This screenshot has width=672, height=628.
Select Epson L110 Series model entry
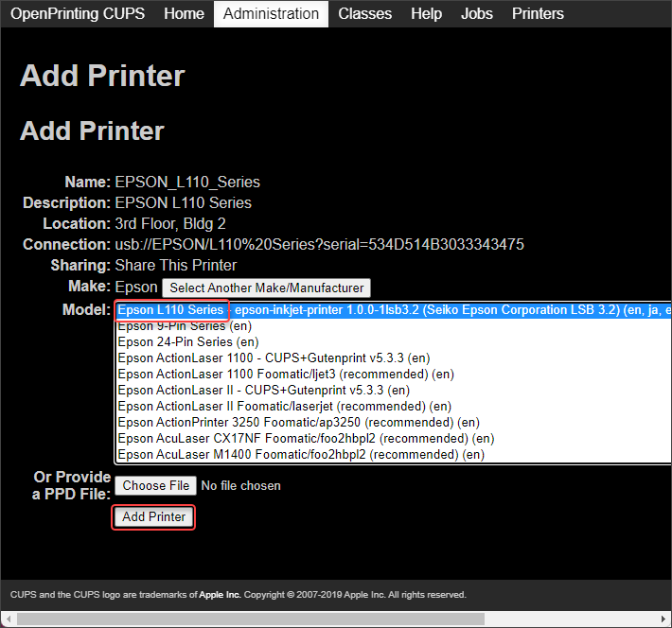[x=394, y=310]
